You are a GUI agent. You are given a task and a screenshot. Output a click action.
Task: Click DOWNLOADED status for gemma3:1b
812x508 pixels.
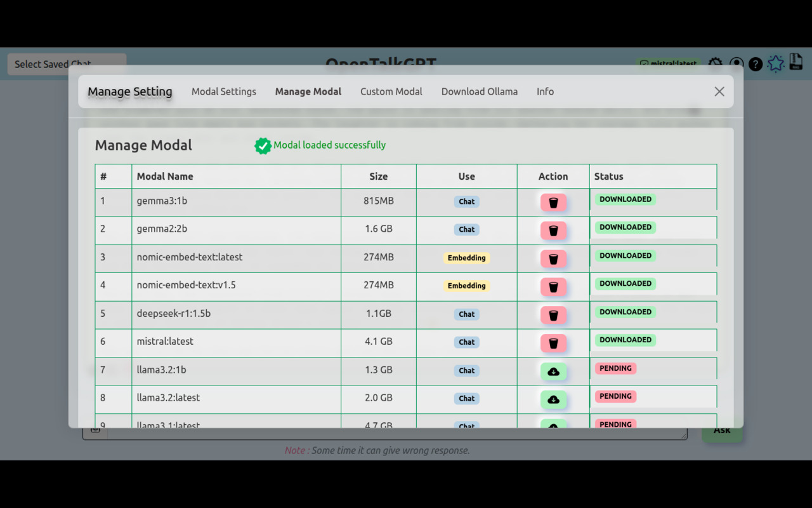[x=625, y=199]
